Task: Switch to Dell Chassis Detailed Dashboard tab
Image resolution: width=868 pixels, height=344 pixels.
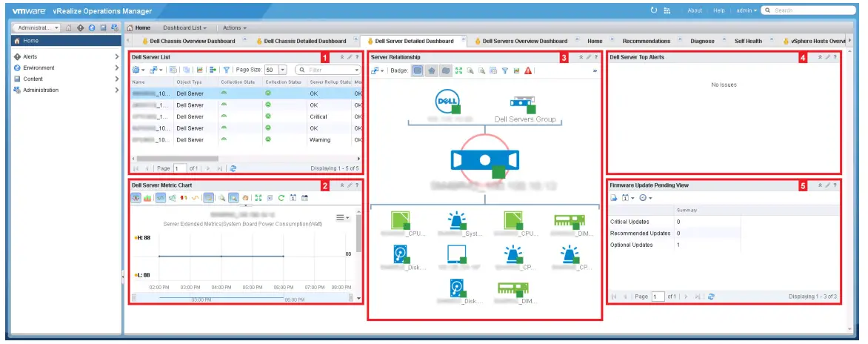Action: click(x=301, y=41)
